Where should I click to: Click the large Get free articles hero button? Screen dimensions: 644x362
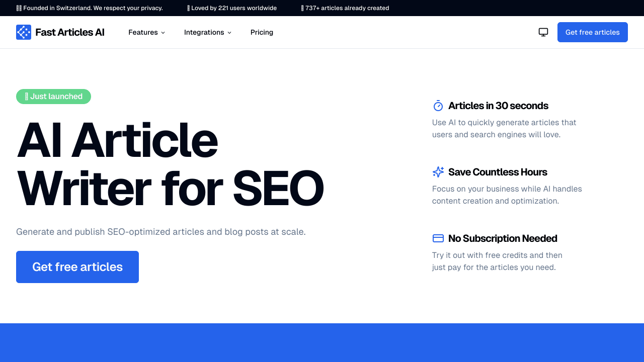point(77,266)
